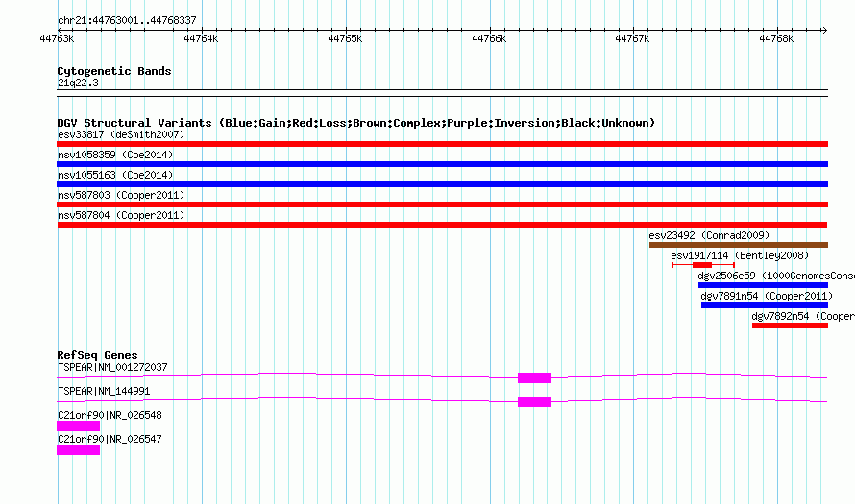
Task: Click the nsv587803 (Cooper2011) red loss bar
Action: pos(442,204)
